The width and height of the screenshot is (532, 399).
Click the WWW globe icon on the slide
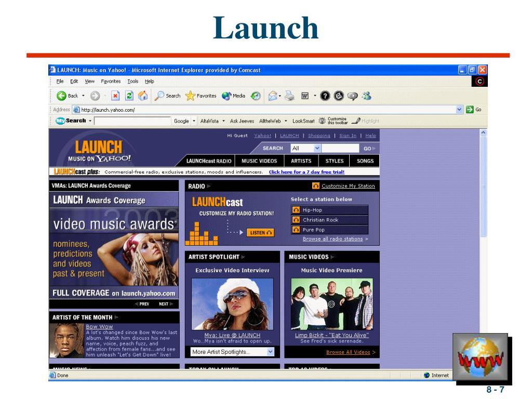[x=481, y=357]
